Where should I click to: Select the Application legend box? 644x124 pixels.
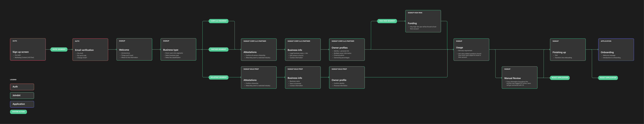click(x=22, y=104)
